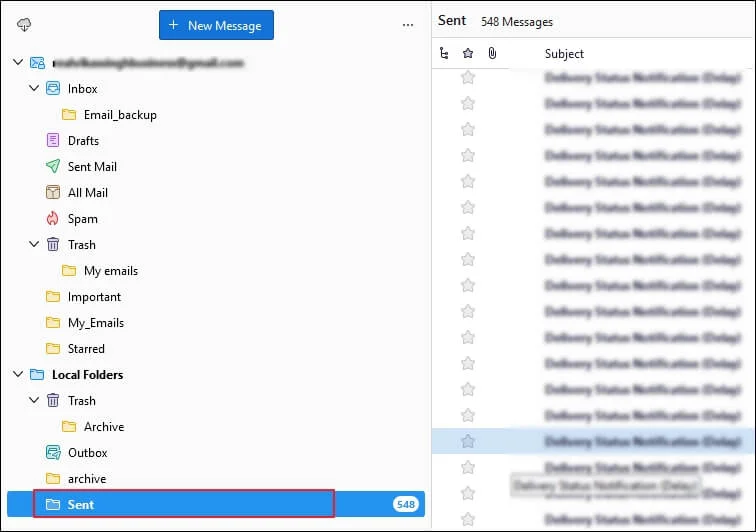This screenshot has height=532, width=756.
Task: Open the Inbox folder
Action: [82, 89]
